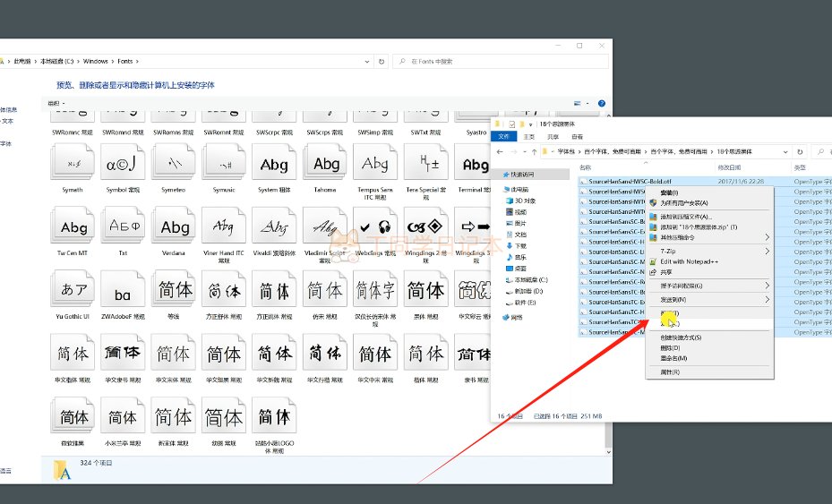
Task: Select SourceHanSansHWSC-Bold.otf file row
Action: pos(629,180)
